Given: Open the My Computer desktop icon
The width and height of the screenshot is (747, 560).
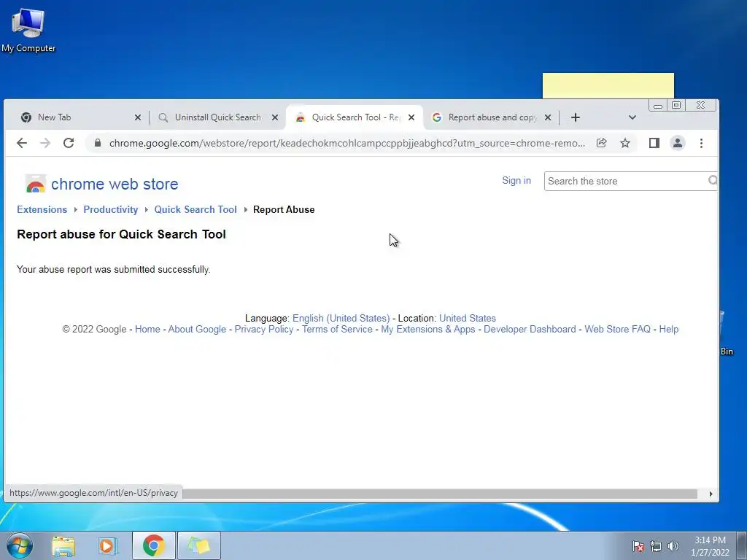Looking at the screenshot, I should (x=28, y=29).
